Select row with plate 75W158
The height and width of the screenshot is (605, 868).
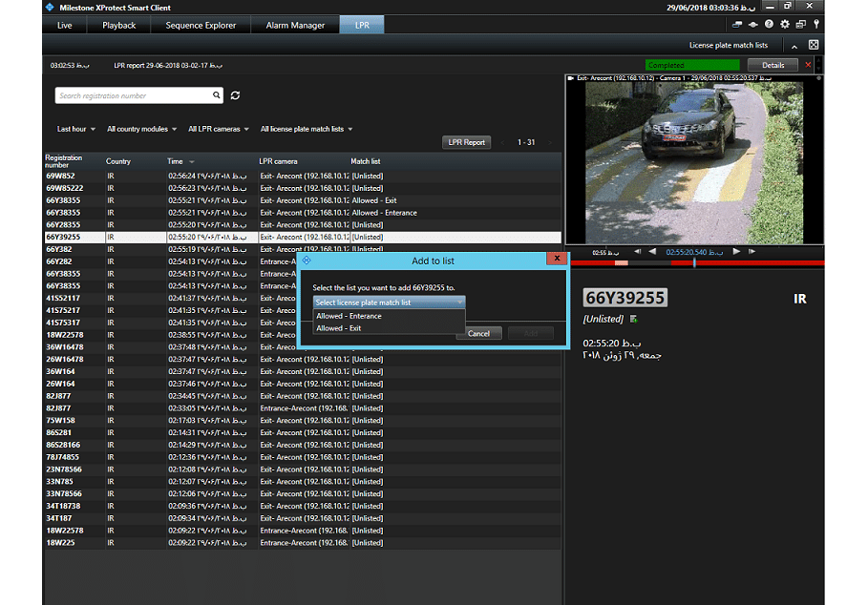pos(303,420)
